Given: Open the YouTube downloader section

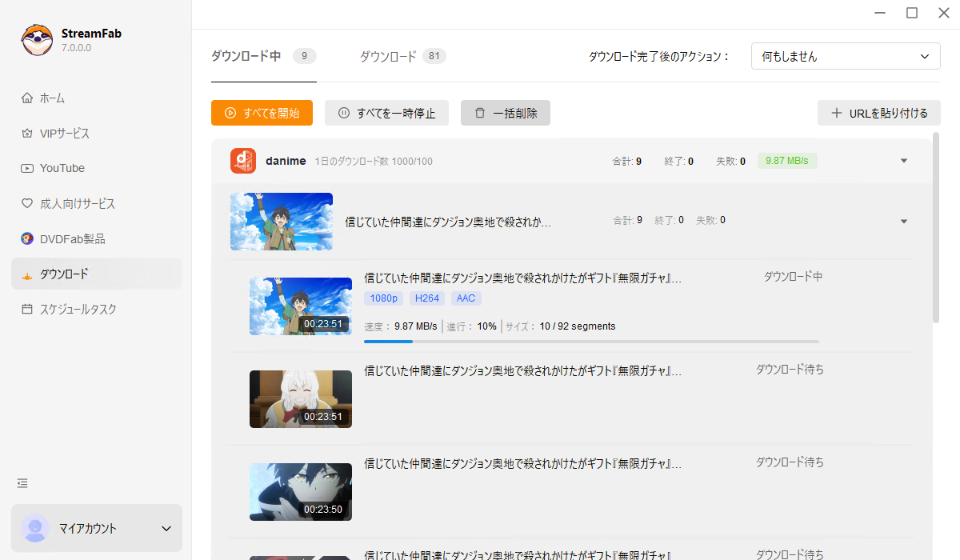Looking at the screenshot, I should [62, 168].
